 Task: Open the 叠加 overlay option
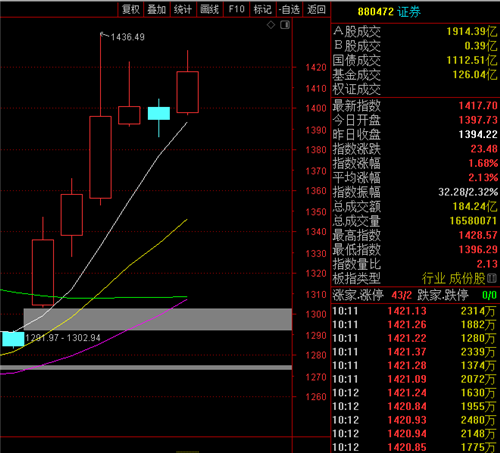(x=157, y=9)
